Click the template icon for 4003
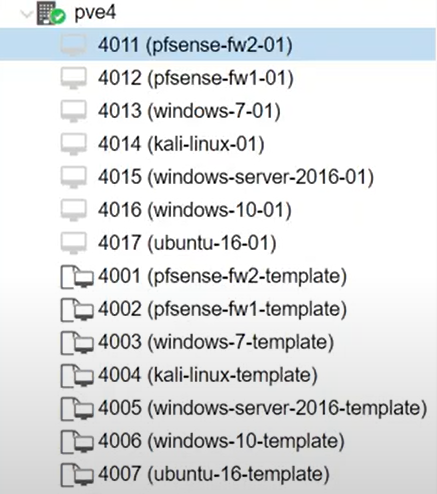The image size is (437, 494). [x=77, y=343]
